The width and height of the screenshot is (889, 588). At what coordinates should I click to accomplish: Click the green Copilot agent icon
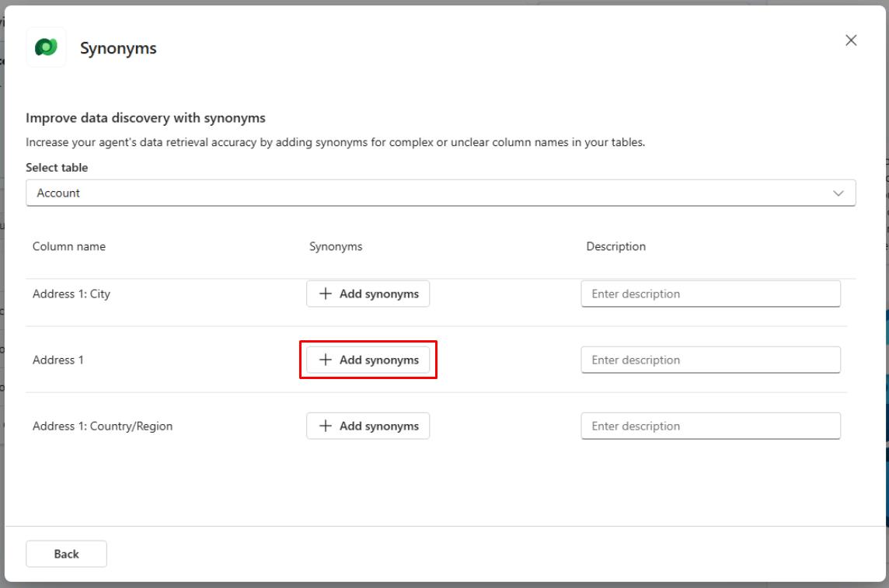click(x=46, y=47)
